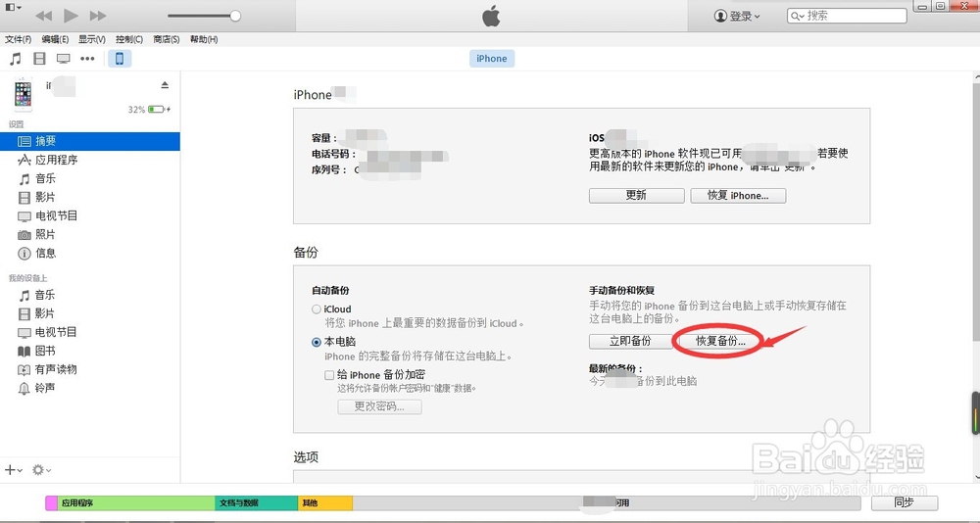Select the iPhone device icon in toolbar

(x=120, y=59)
